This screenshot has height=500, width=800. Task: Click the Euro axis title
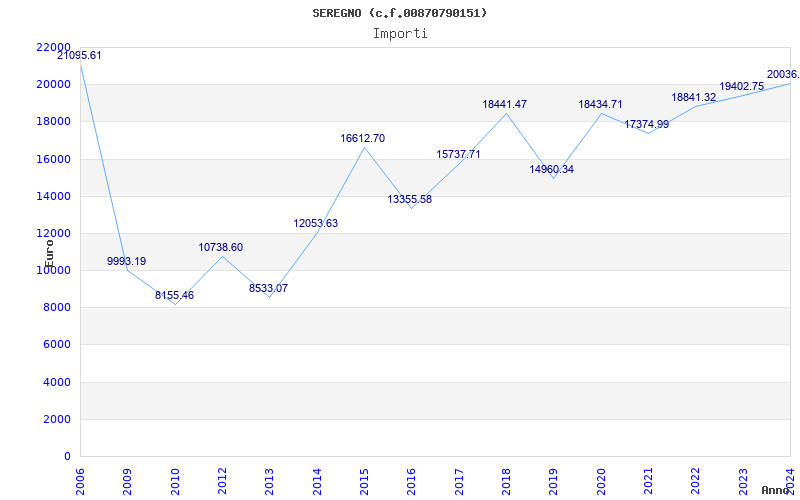49,253
